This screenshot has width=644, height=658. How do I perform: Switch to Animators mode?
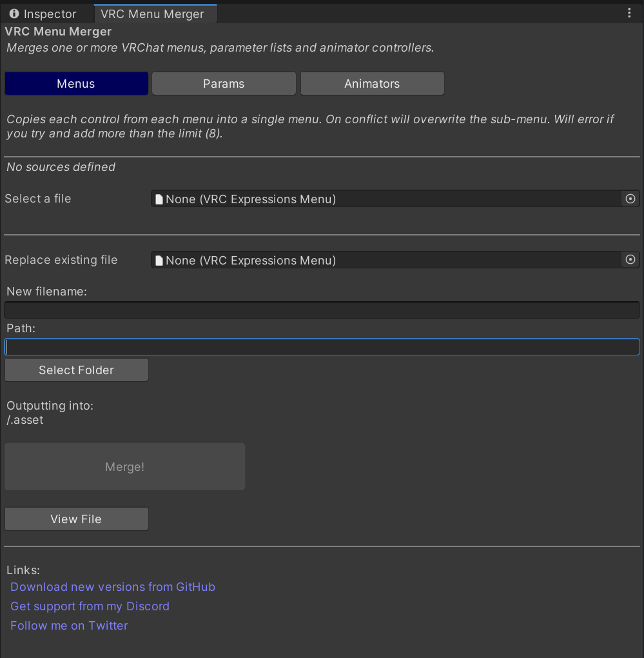[373, 83]
